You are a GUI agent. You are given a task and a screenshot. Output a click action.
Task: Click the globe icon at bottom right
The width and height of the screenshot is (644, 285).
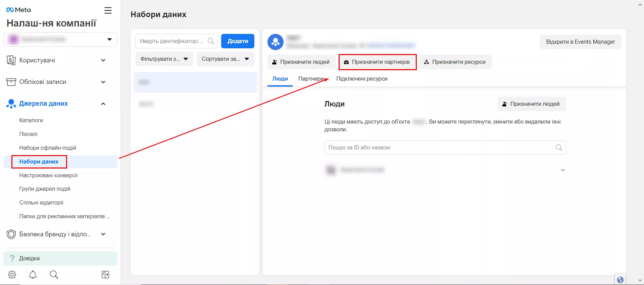tap(620, 280)
